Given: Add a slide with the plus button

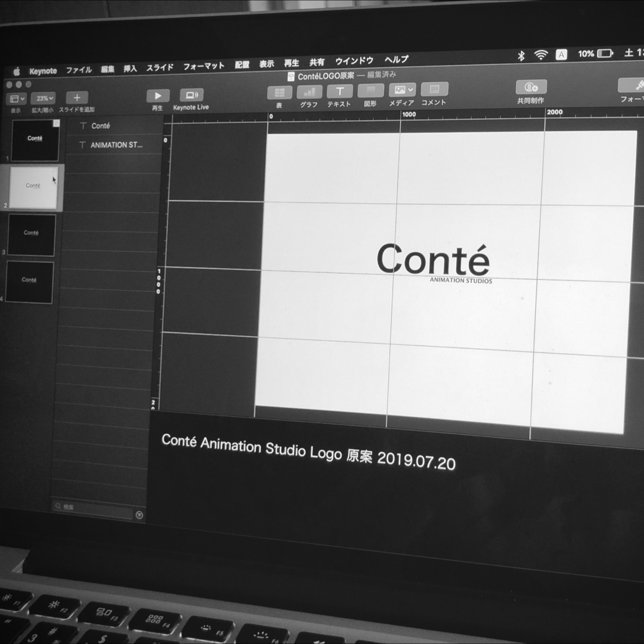Looking at the screenshot, I should pos(77,98).
